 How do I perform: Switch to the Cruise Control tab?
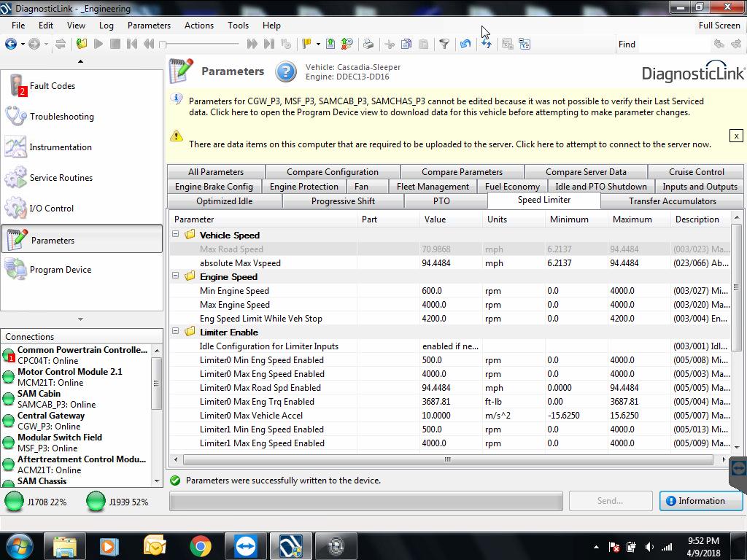(696, 172)
